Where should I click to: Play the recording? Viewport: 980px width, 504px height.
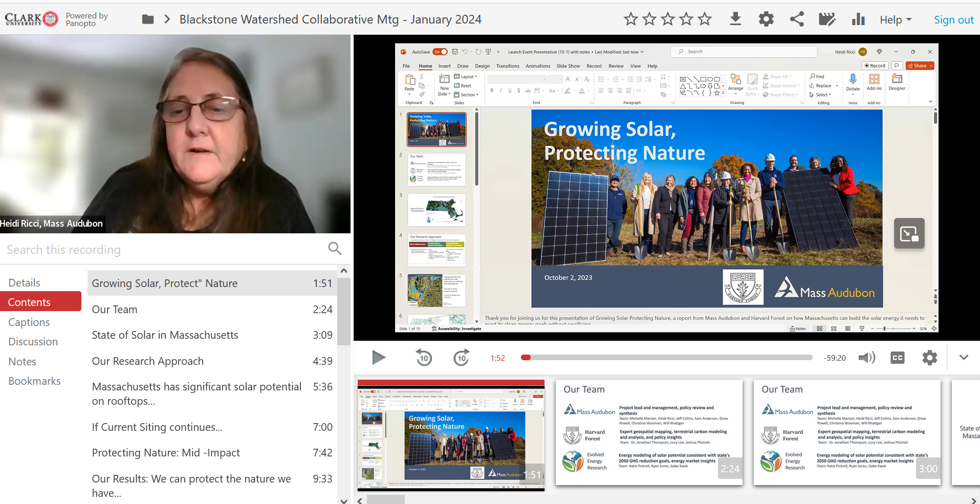pos(378,358)
